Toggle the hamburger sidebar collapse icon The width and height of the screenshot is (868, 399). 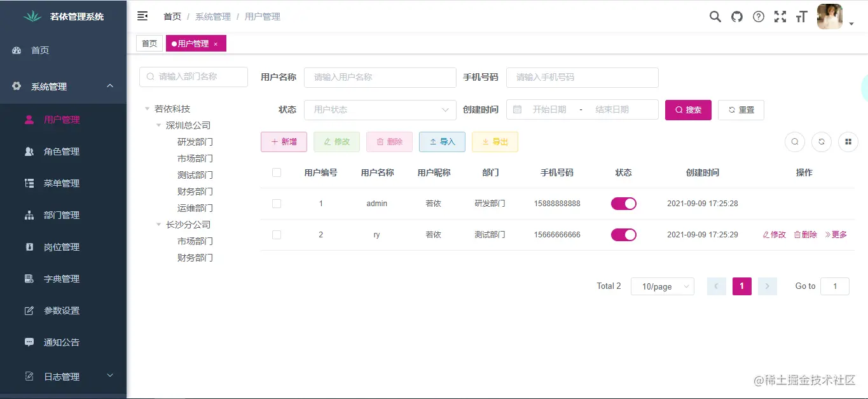coord(142,16)
